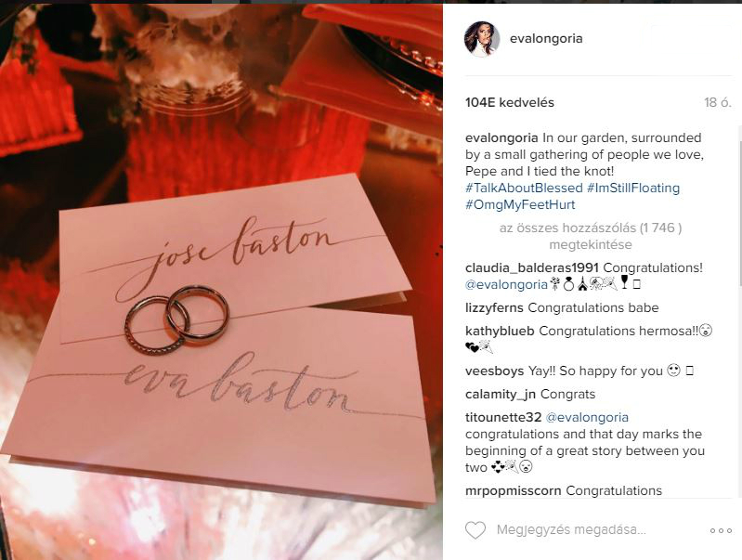Open claudia_balderas1991 commenter profile
Viewport: 742px width, 560px height.
pos(532,267)
